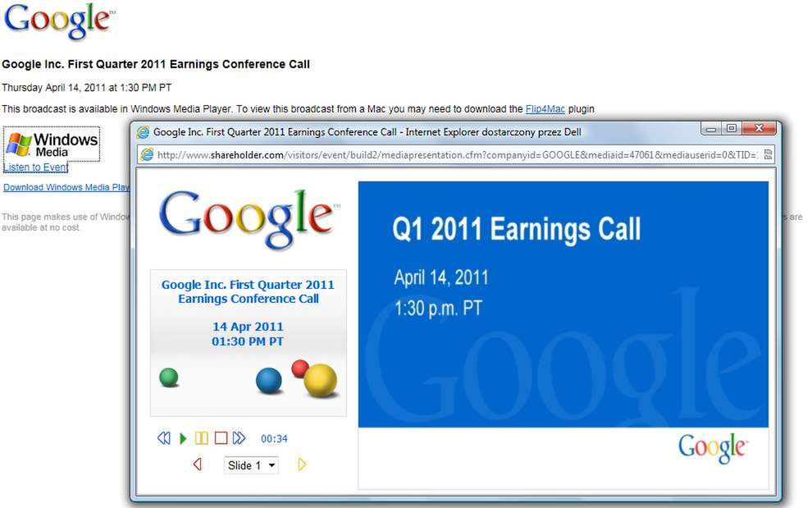Advance to next slide with yellow arrow
This screenshot has height=508, width=812.
tap(302, 465)
